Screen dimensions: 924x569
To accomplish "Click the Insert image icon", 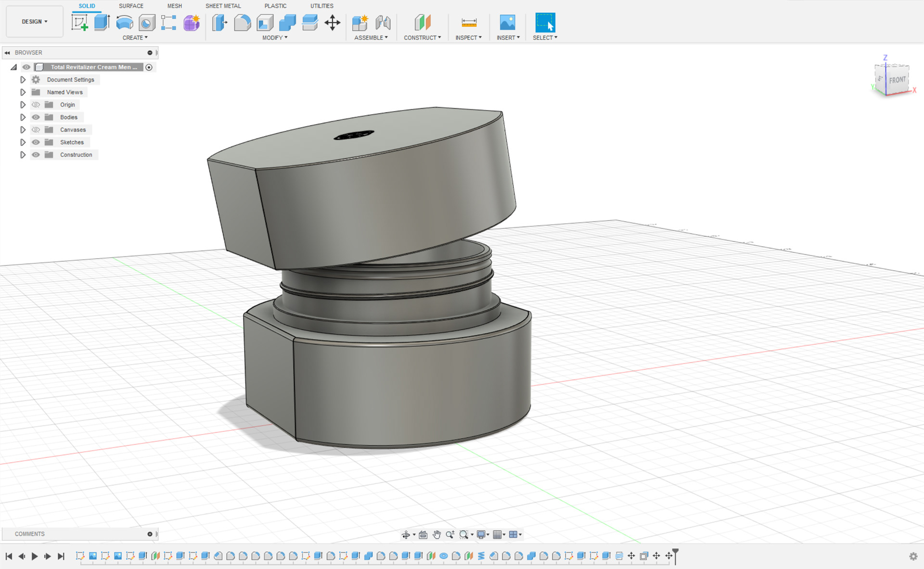I will click(x=507, y=23).
